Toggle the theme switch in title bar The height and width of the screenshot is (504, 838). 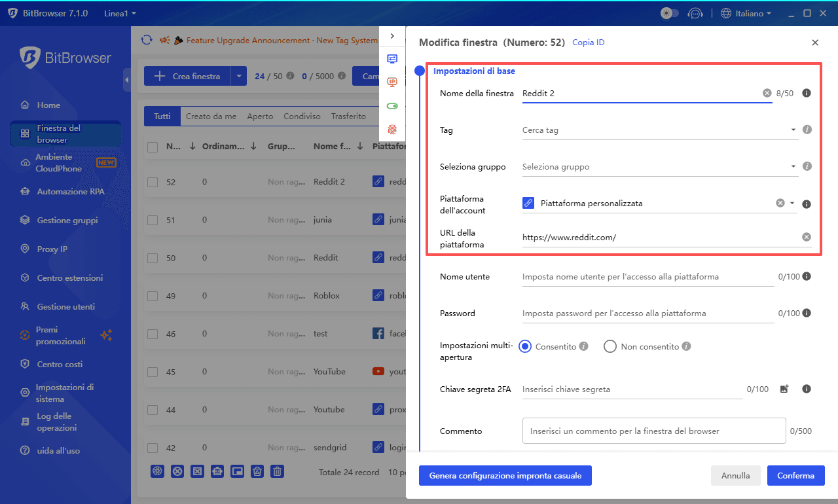(x=670, y=13)
